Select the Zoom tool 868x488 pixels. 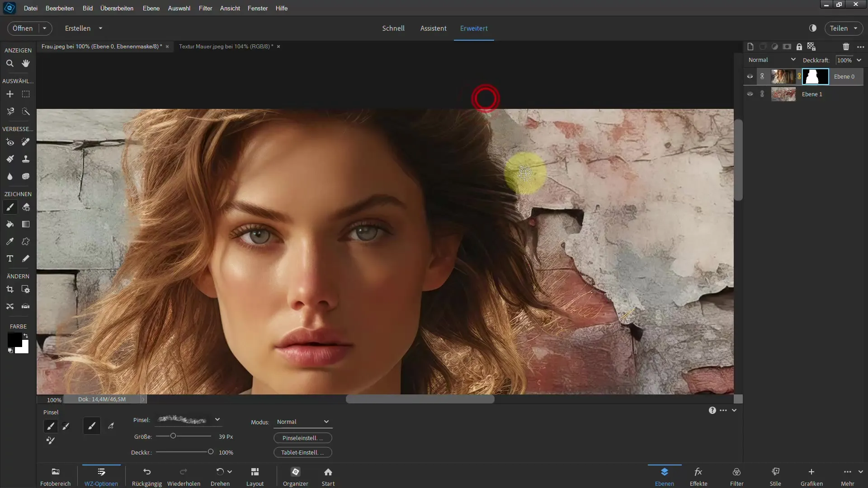[x=10, y=63]
